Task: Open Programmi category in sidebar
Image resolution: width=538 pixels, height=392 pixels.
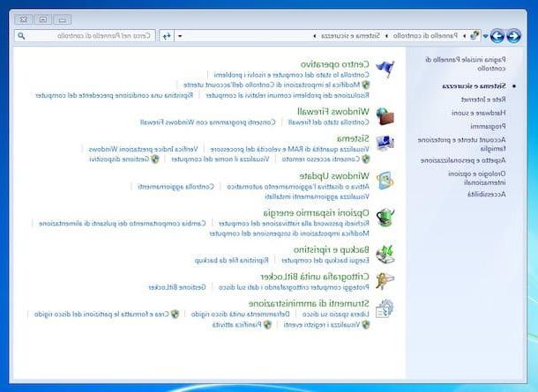Action: [488, 127]
